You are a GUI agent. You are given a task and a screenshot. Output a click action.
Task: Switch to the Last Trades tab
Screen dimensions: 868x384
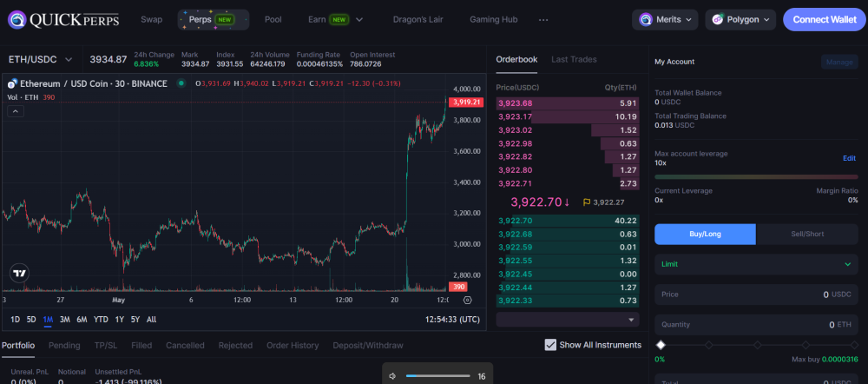[574, 59]
